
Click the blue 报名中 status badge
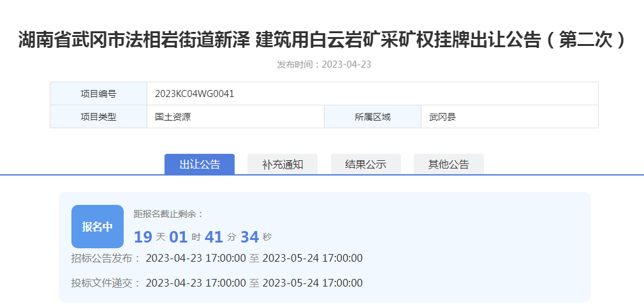(x=97, y=227)
